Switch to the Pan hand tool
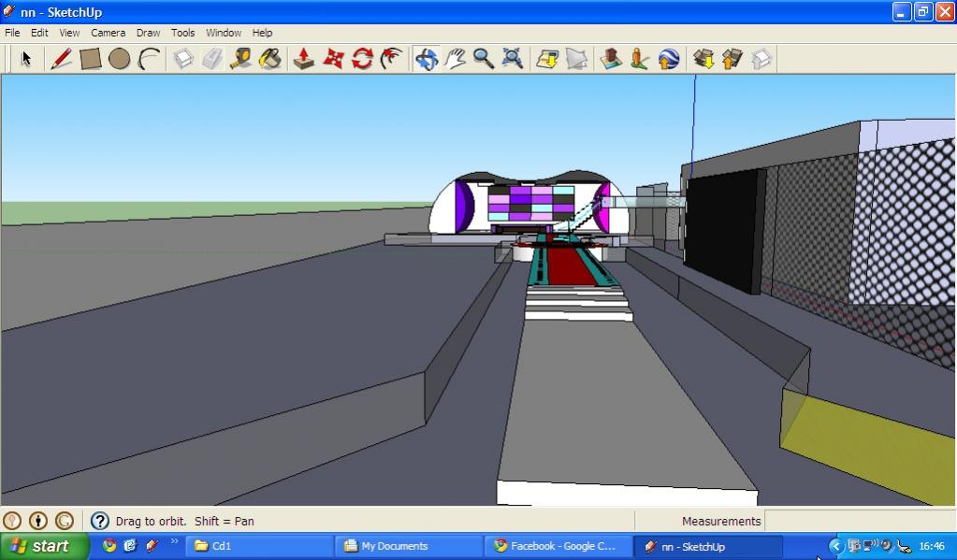957x560 pixels. tap(455, 59)
